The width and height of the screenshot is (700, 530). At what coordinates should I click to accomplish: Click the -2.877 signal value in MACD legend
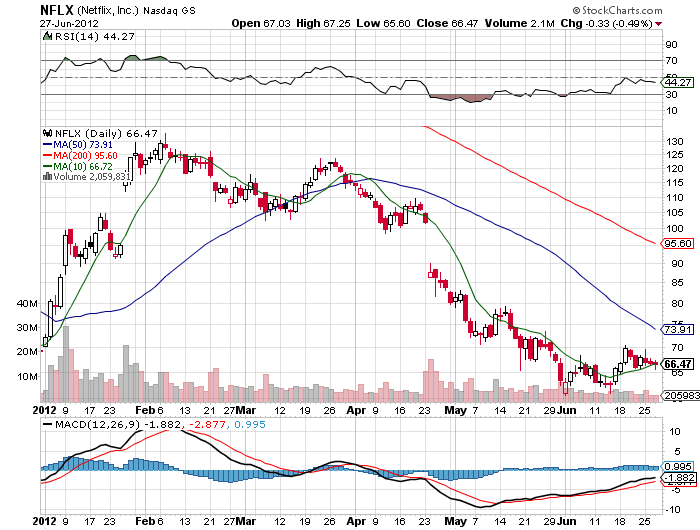pos(208,424)
